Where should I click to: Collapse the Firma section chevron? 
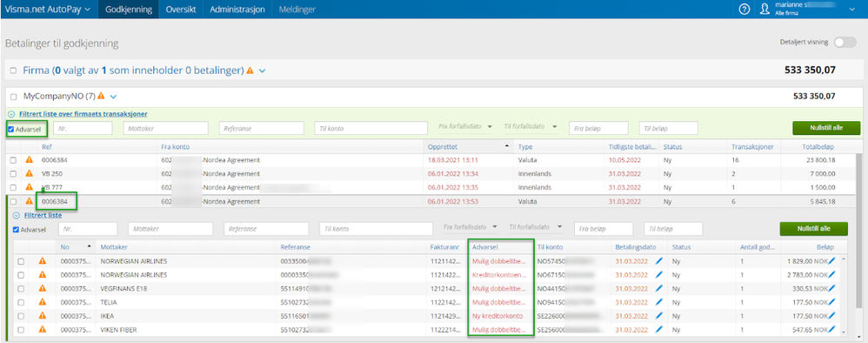click(263, 71)
